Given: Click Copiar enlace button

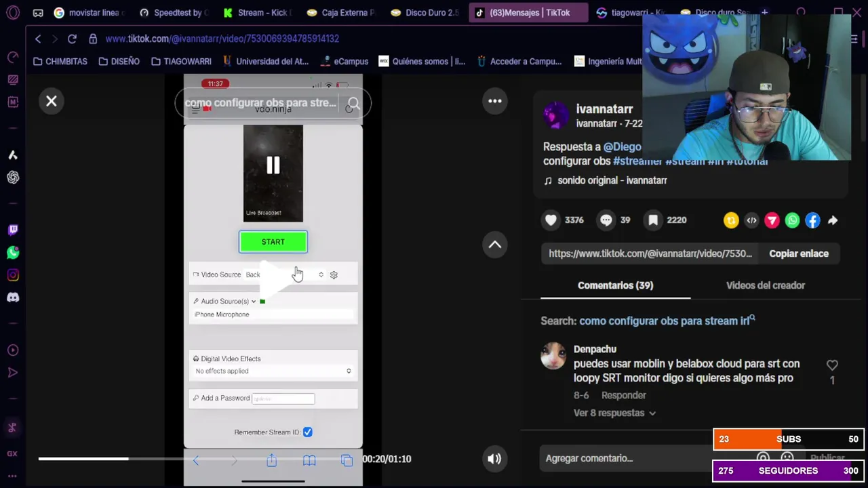Looking at the screenshot, I should coord(799,253).
